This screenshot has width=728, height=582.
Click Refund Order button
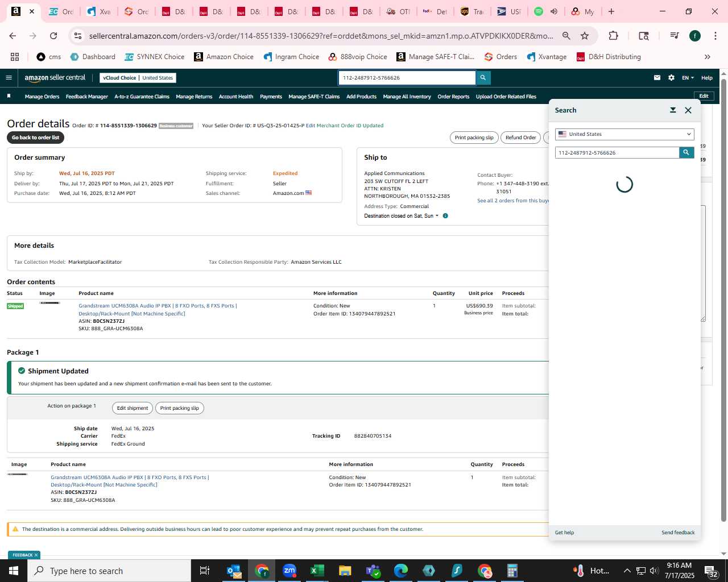(x=520, y=138)
